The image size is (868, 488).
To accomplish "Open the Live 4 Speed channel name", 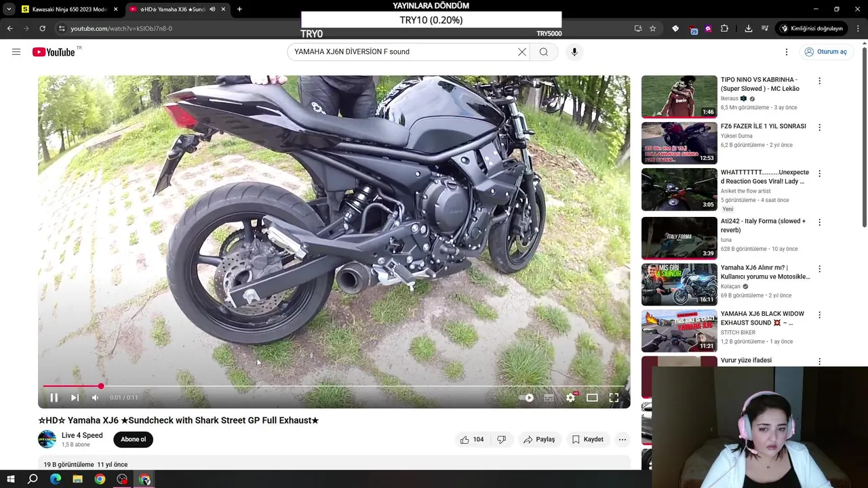I will tap(82, 435).
